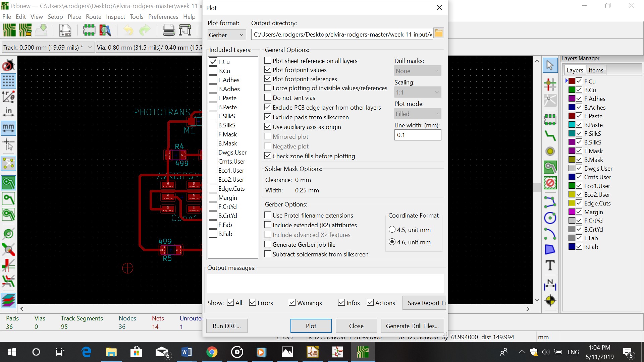Open Chrome from the taskbar
Image resolution: width=644 pixels, height=362 pixels.
point(212,352)
